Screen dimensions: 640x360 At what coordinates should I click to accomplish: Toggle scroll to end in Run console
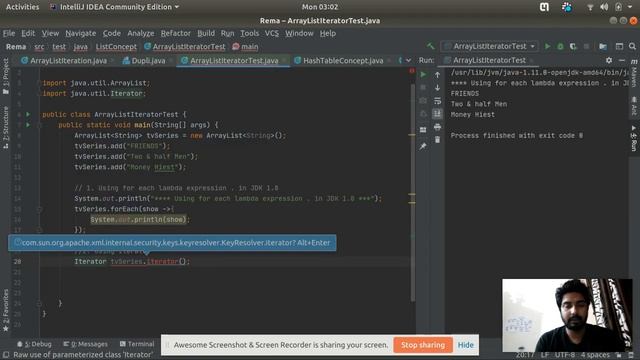tap(437, 114)
